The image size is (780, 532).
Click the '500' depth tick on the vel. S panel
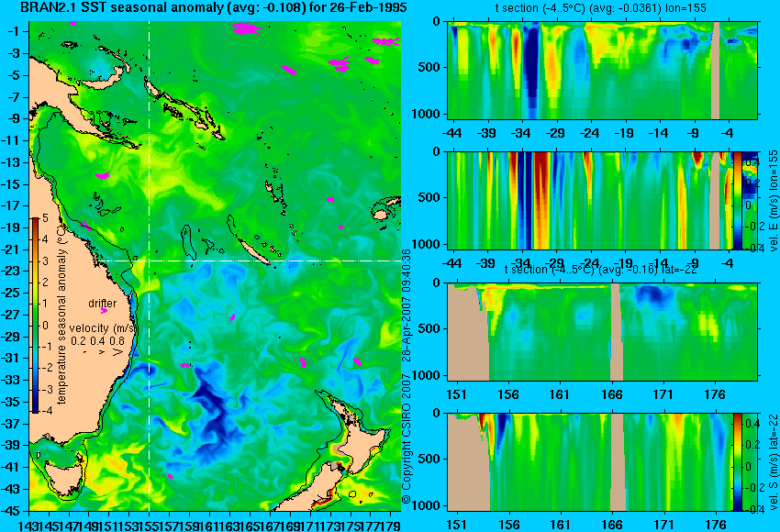coord(429,459)
